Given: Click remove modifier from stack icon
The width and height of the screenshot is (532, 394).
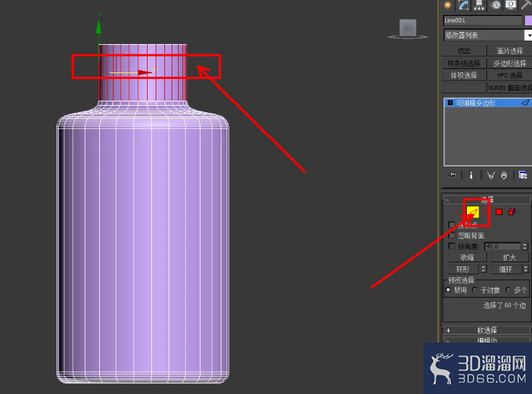Looking at the screenshot, I should tap(504, 175).
